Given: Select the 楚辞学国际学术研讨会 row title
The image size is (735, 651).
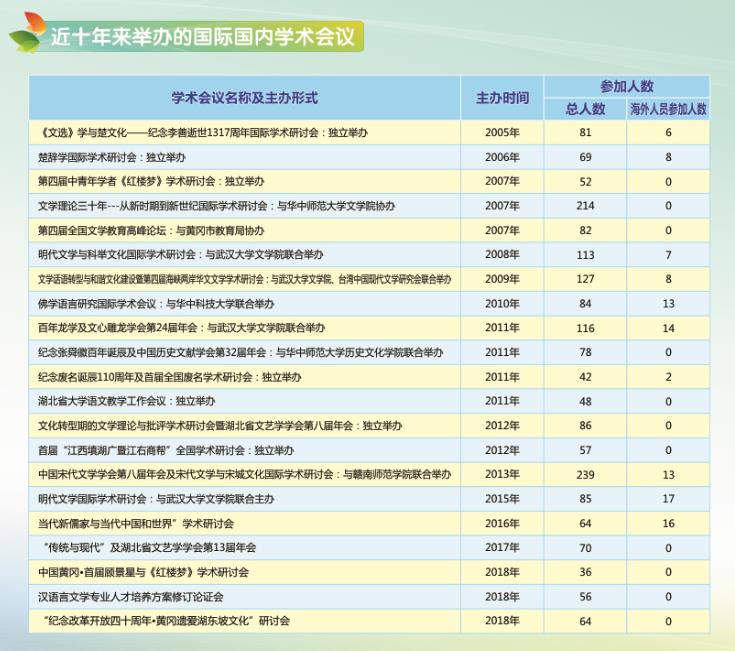Looking at the screenshot, I should [112, 157].
